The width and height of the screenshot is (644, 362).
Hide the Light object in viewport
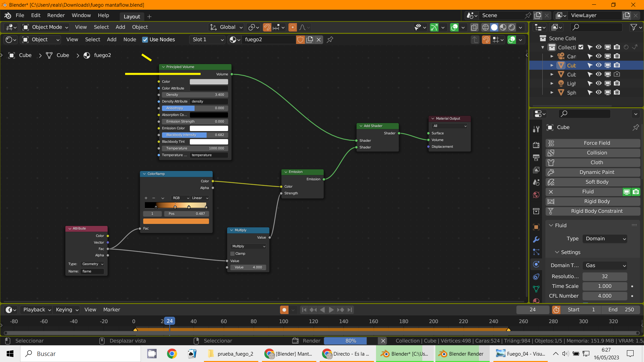[x=599, y=83]
